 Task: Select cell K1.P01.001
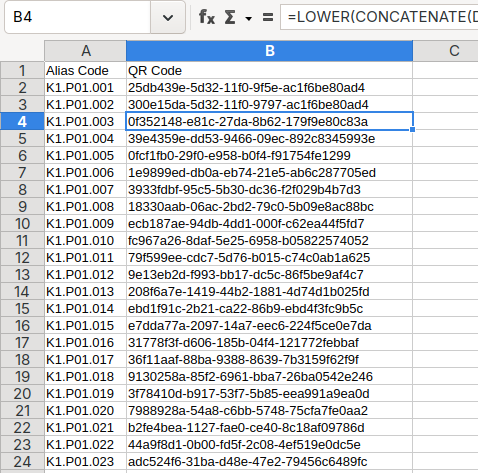pos(86,88)
